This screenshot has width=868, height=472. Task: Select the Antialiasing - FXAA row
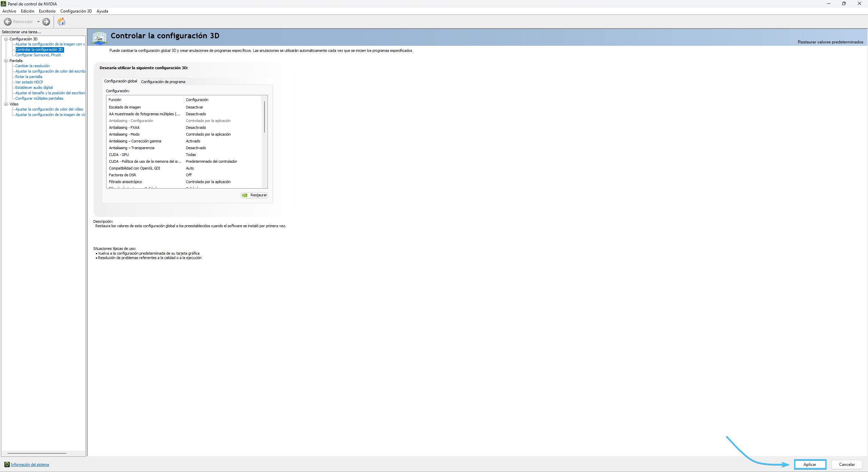185,127
